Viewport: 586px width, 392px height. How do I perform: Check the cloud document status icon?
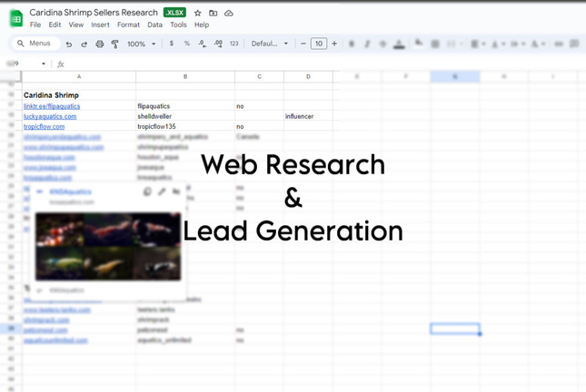click(x=229, y=13)
